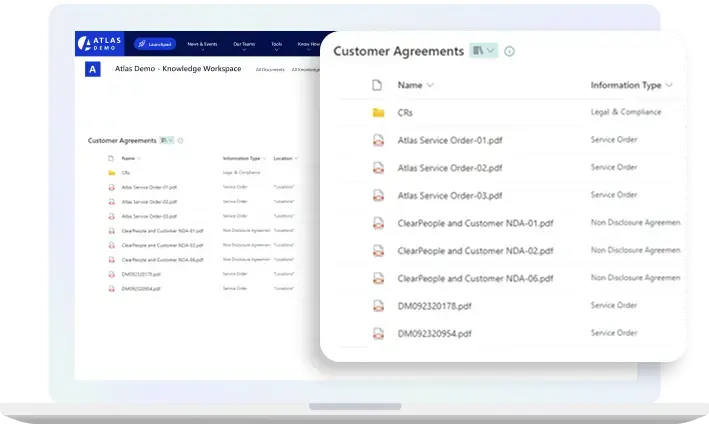Open the background page's Customer Agreements view switcher
709x424 pixels.
[167, 140]
